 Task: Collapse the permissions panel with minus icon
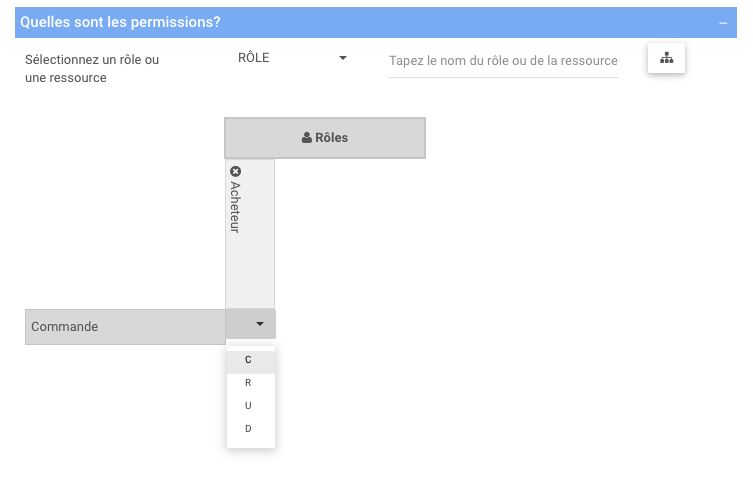point(722,22)
